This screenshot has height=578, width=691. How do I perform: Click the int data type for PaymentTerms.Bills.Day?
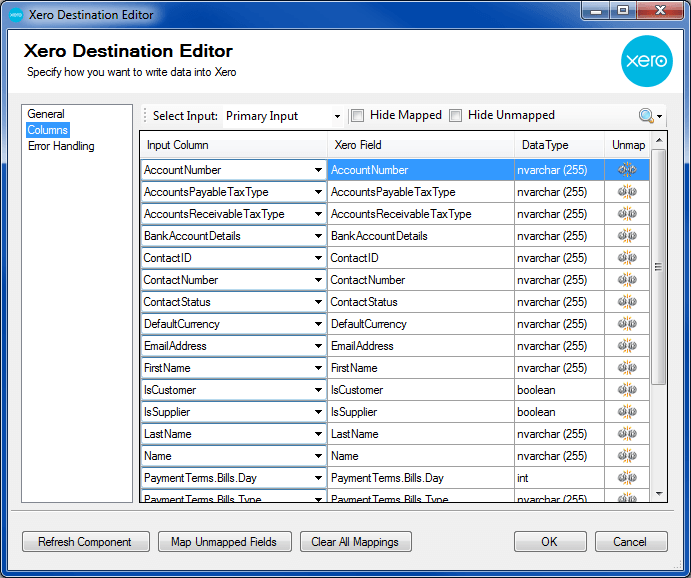click(559, 478)
